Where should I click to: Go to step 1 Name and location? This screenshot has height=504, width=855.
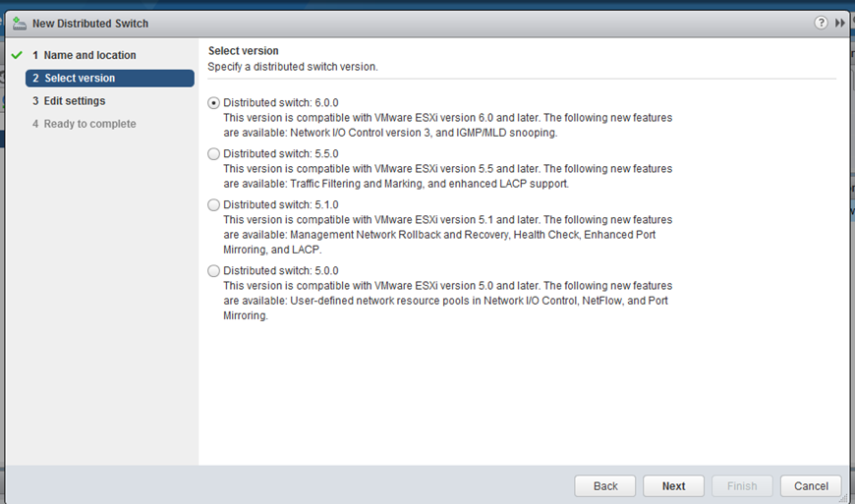84,55
